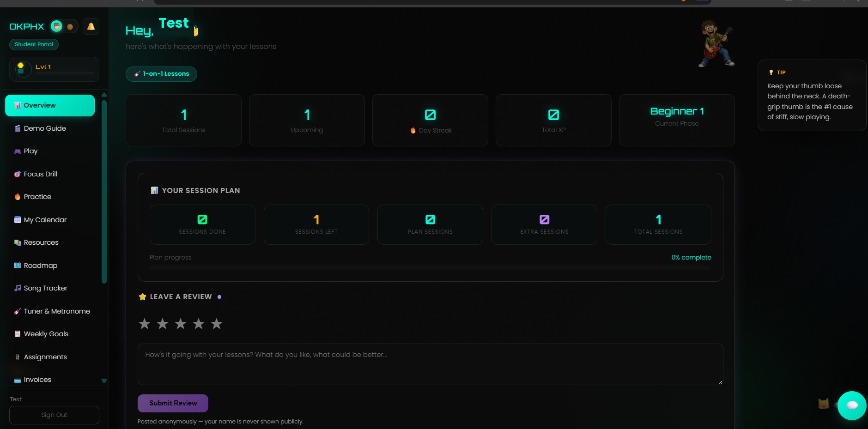Select the 1-on-1 Lessons pill
Screen dimensions: 868x429
point(161,74)
